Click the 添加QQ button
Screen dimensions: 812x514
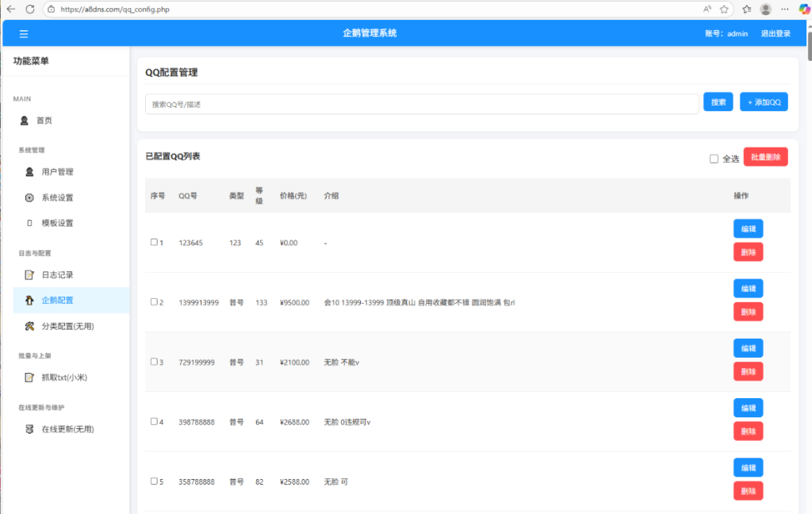point(764,102)
